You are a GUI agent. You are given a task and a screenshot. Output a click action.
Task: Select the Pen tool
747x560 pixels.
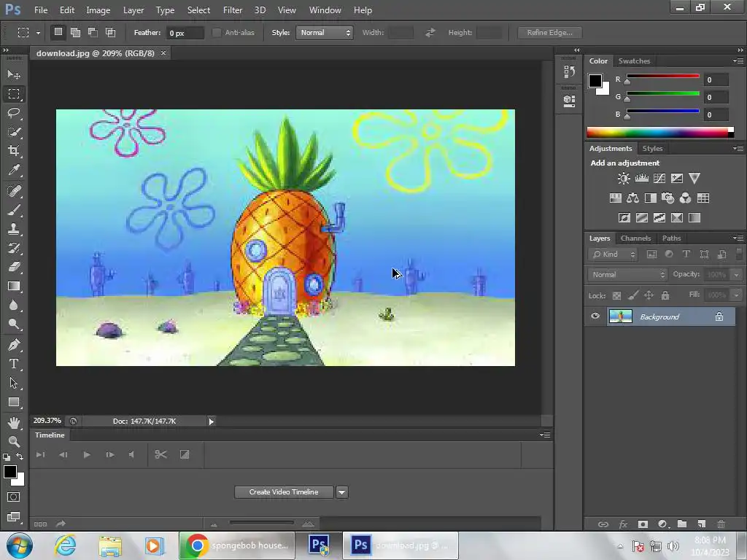coord(14,345)
